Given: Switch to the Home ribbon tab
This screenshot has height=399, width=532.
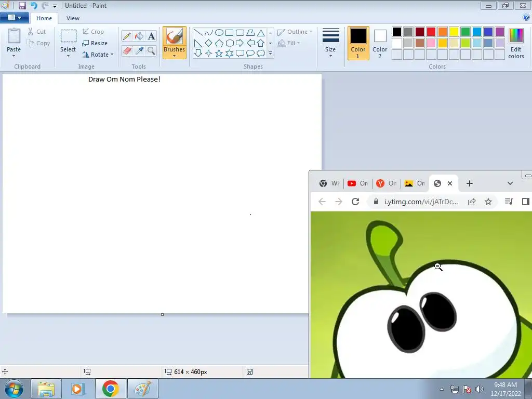Looking at the screenshot, I should tap(44, 18).
